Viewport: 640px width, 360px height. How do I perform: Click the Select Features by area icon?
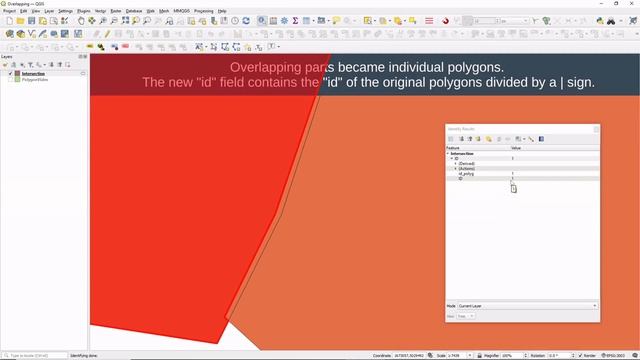[368, 21]
